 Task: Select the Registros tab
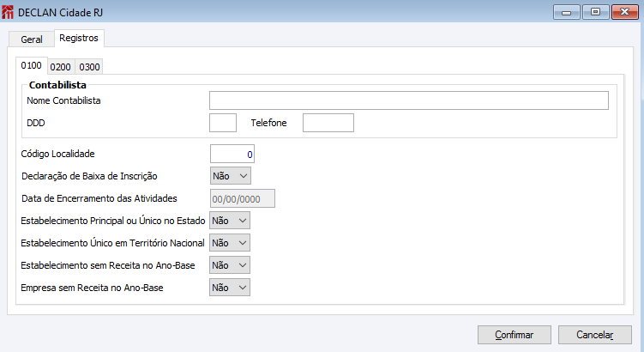pyautogui.click(x=79, y=39)
